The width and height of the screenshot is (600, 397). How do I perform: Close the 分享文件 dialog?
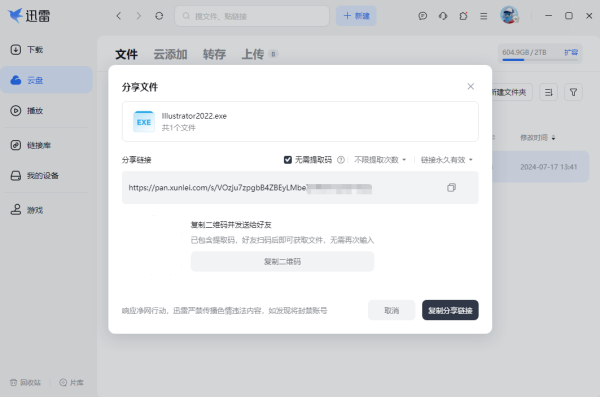pyautogui.click(x=471, y=87)
